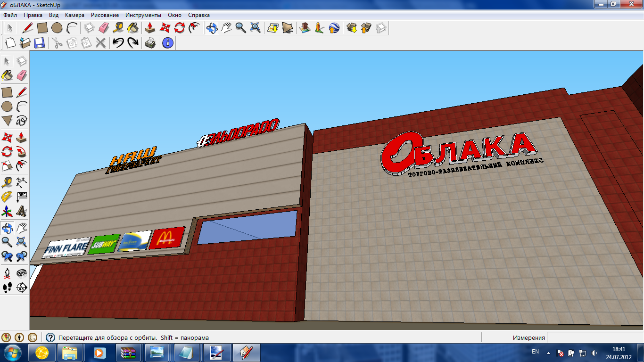Image resolution: width=644 pixels, height=362 pixels.
Task: Redo the last undone action
Action: (132, 43)
